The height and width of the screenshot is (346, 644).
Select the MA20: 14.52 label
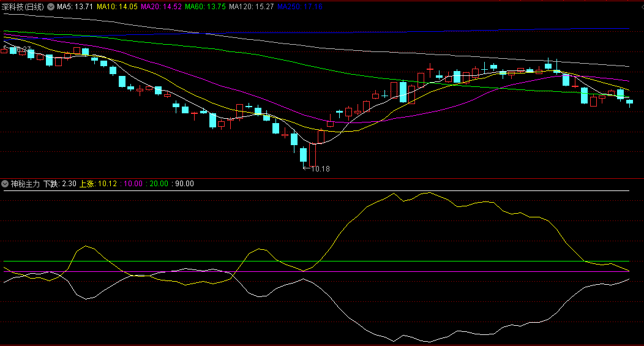pos(161,7)
